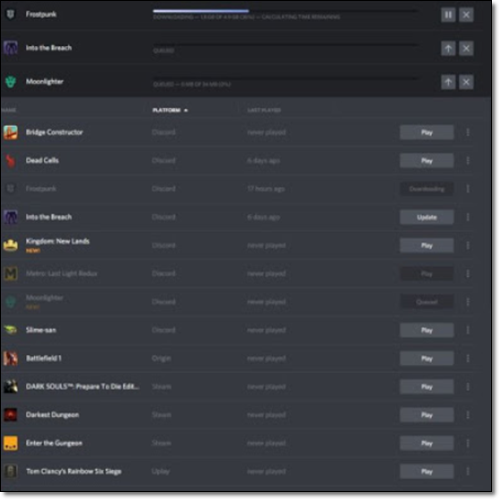Play Tom Clancy's Rainbow Six Siege

point(427,472)
